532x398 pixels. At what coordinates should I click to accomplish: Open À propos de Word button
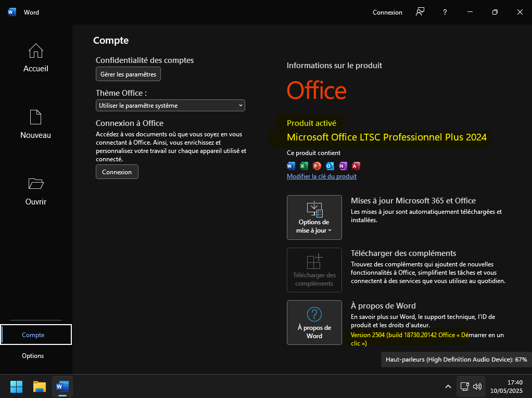(314, 323)
